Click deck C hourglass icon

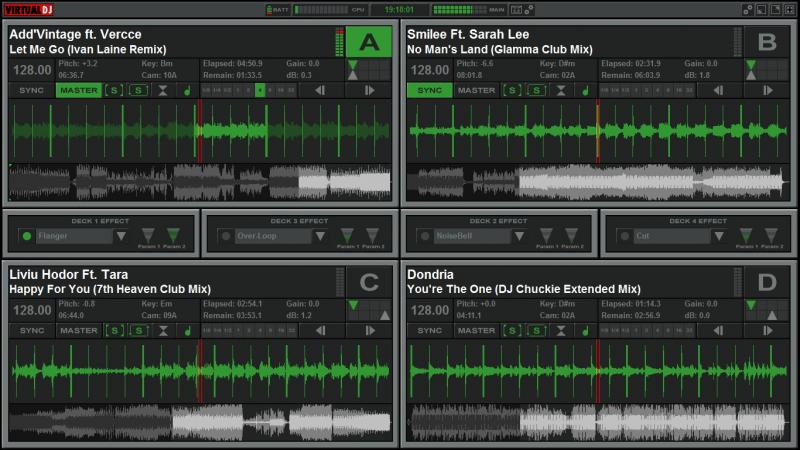pyautogui.click(x=163, y=331)
